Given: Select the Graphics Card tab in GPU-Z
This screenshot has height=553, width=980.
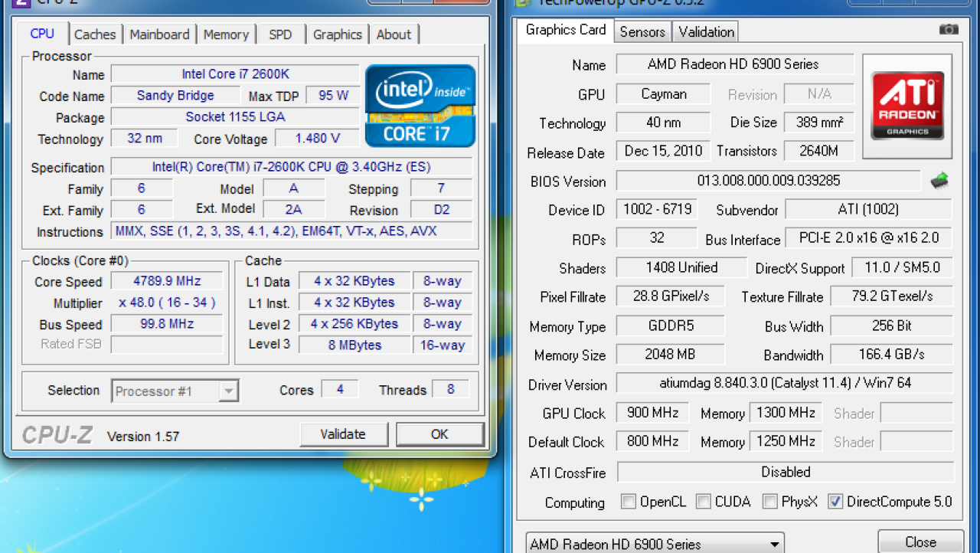Looking at the screenshot, I should point(566,30).
